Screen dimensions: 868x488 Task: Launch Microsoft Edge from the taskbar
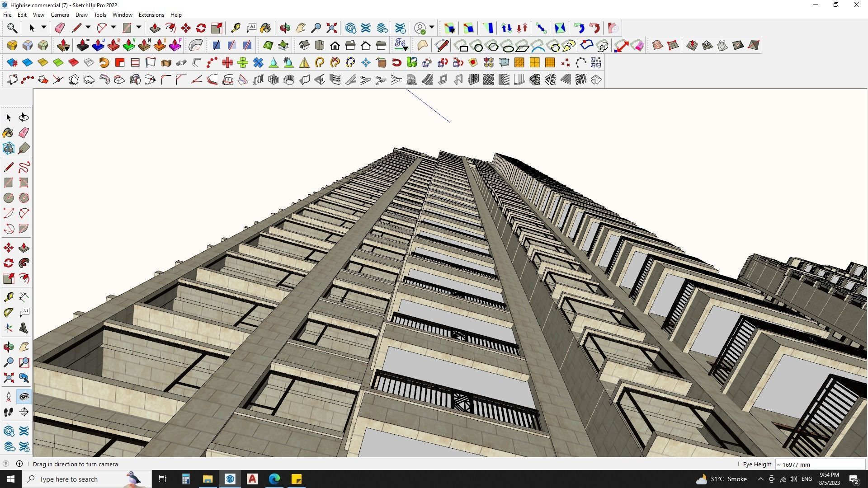(x=274, y=479)
